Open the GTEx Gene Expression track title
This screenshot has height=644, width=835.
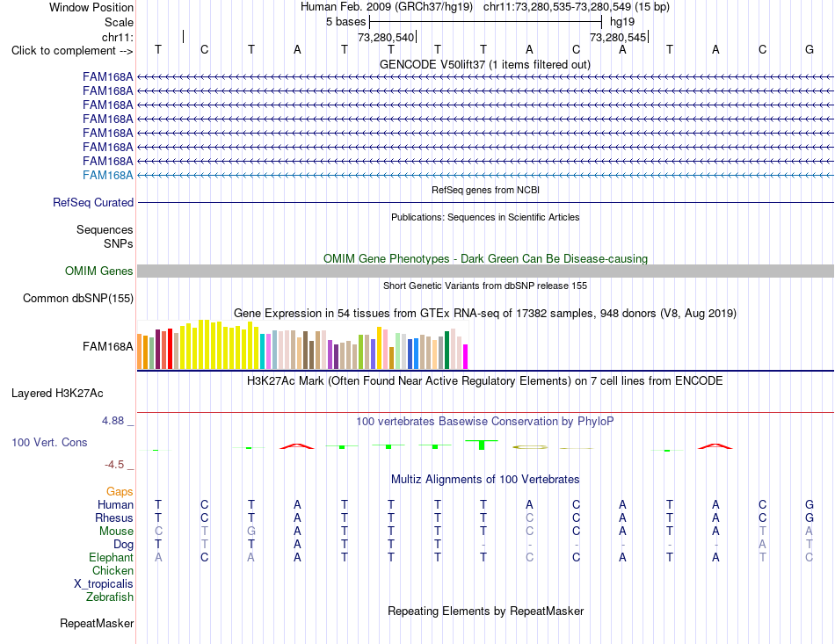(485, 313)
